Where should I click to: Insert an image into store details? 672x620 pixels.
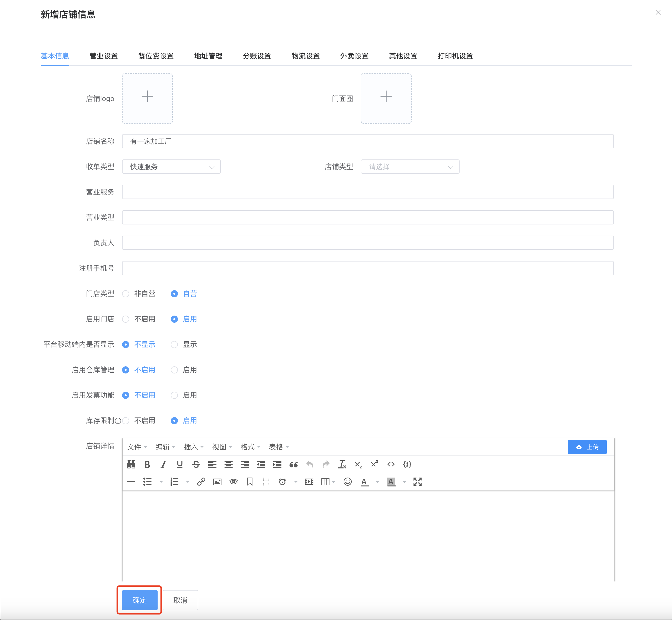point(217,482)
